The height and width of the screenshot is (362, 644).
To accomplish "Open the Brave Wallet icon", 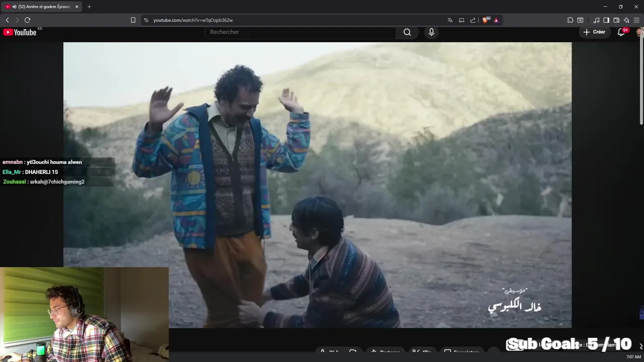I will (x=616, y=20).
